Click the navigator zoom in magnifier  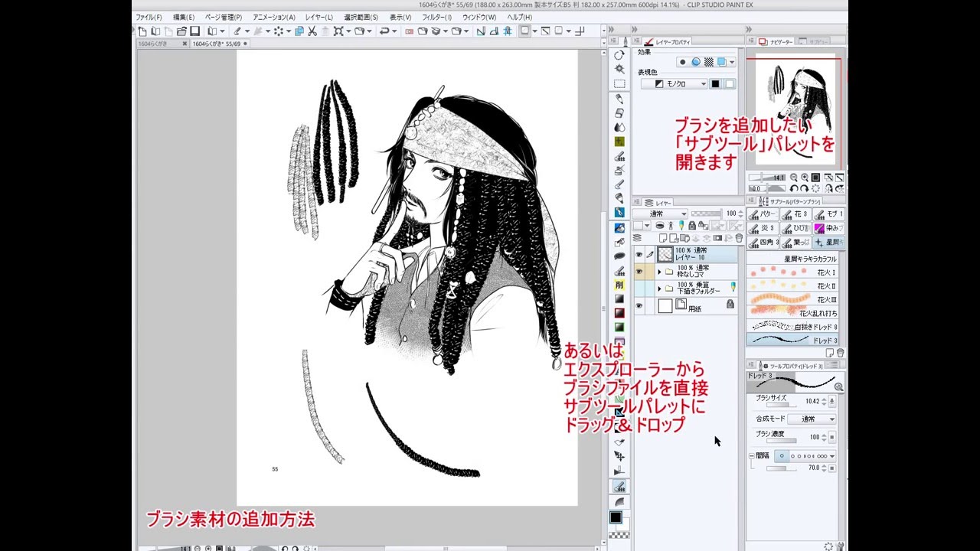[805, 177]
